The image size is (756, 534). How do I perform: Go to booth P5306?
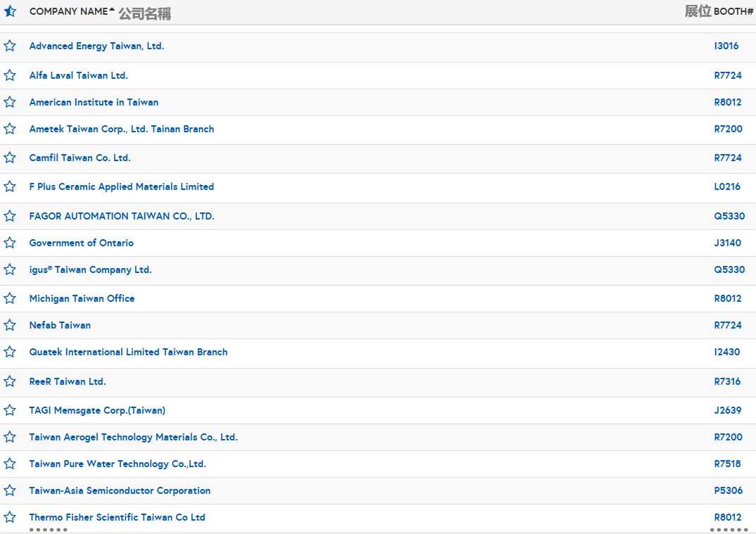pyautogui.click(x=728, y=490)
